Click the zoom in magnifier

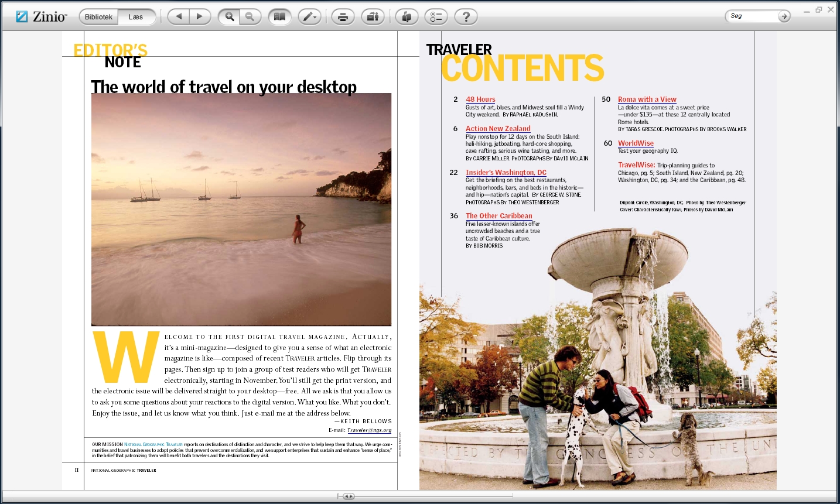pyautogui.click(x=229, y=17)
